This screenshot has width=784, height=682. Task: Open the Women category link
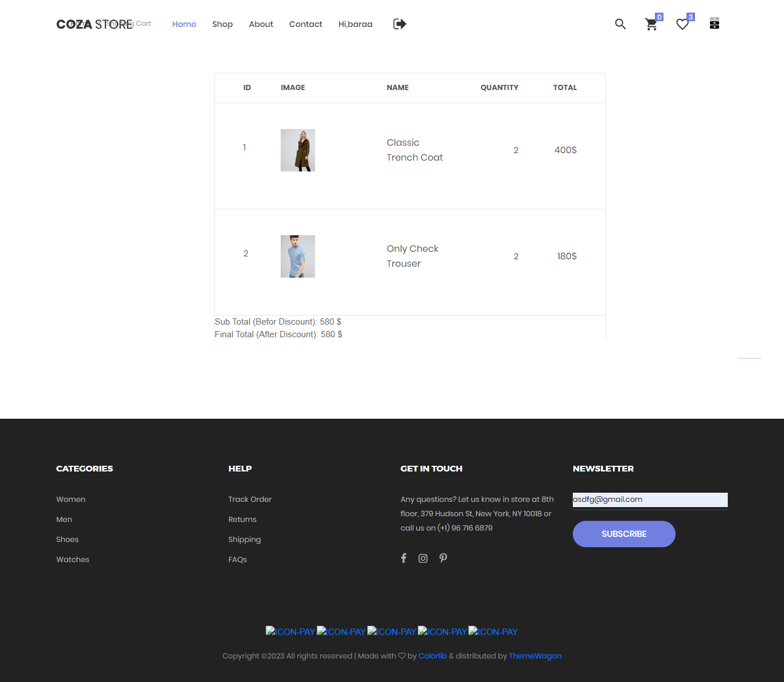[x=71, y=500]
